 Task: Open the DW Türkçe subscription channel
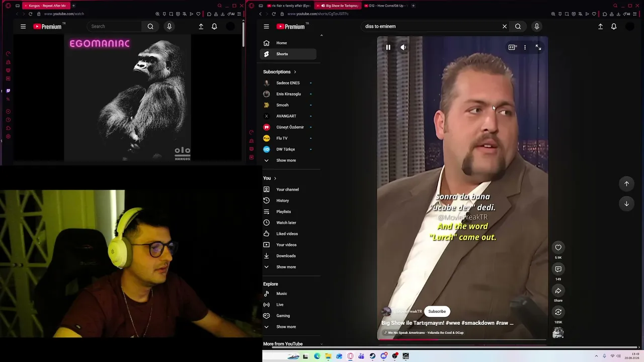(x=288, y=149)
